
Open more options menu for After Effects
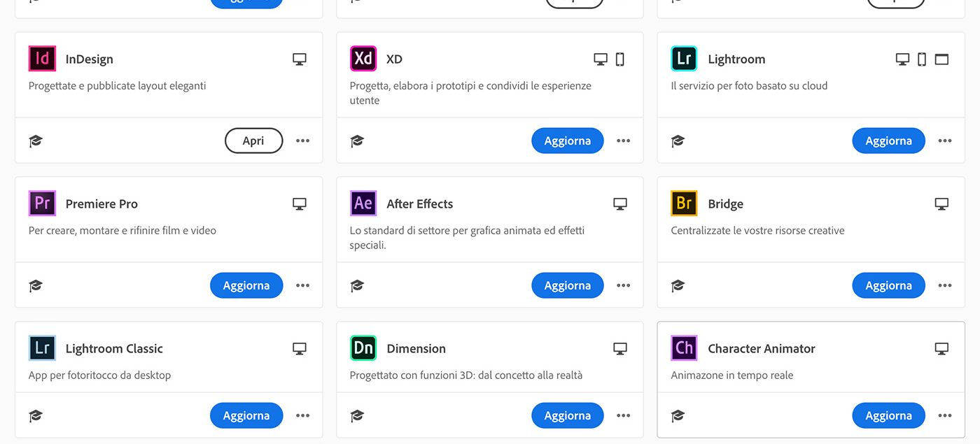(624, 285)
